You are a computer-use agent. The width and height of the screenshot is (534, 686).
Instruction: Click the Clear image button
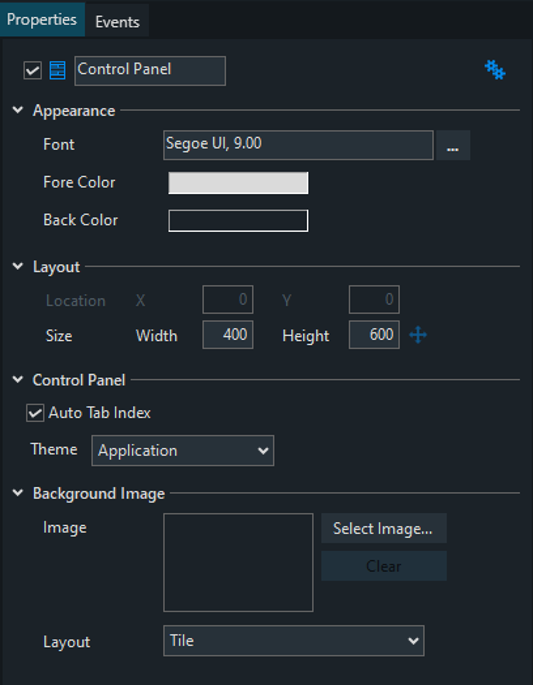tap(384, 566)
